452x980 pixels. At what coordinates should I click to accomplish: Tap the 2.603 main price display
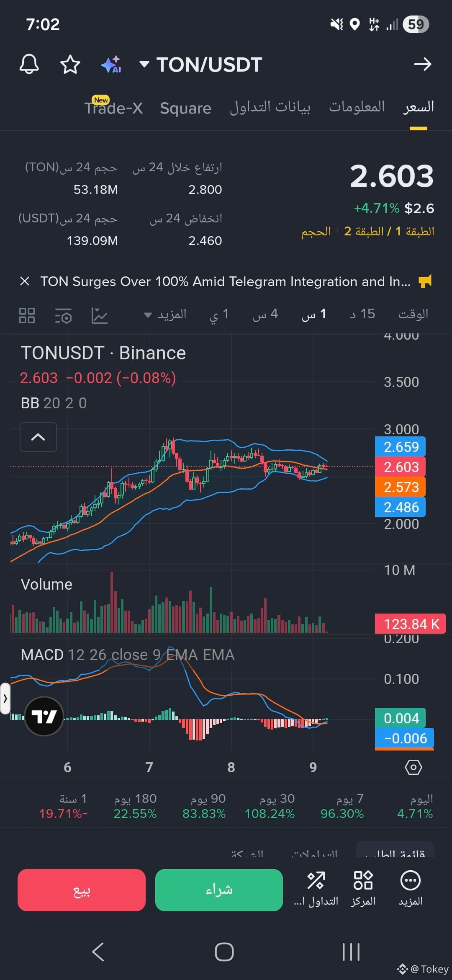(x=392, y=176)
